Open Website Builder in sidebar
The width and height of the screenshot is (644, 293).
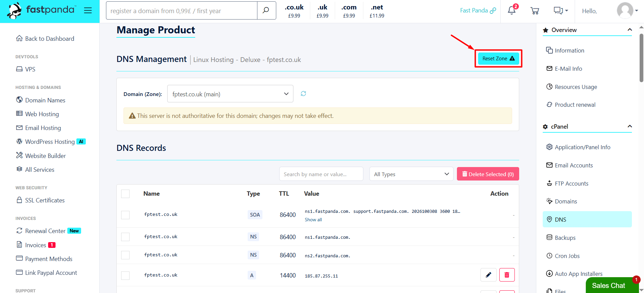click(x=41, y=156)
